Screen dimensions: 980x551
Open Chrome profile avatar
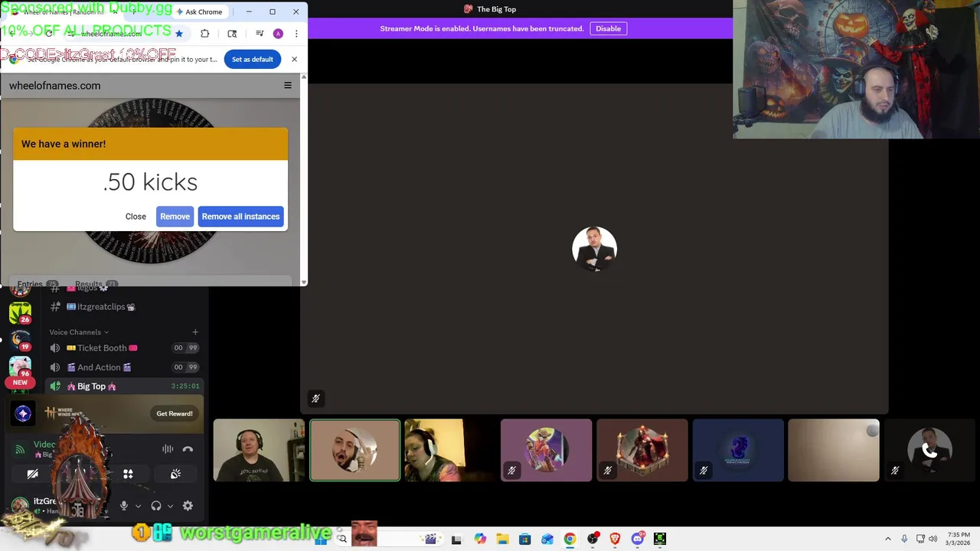pos(278,34)
